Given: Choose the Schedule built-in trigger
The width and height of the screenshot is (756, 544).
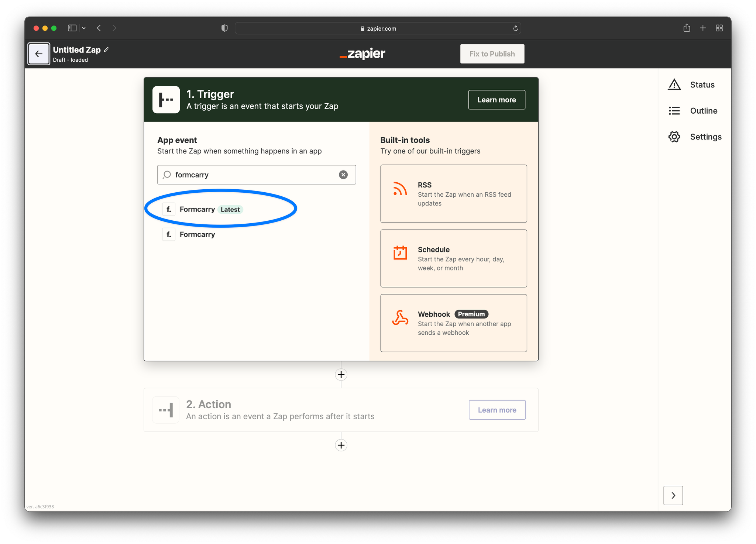Looking at the screenshot, I should tap(453, 258).
